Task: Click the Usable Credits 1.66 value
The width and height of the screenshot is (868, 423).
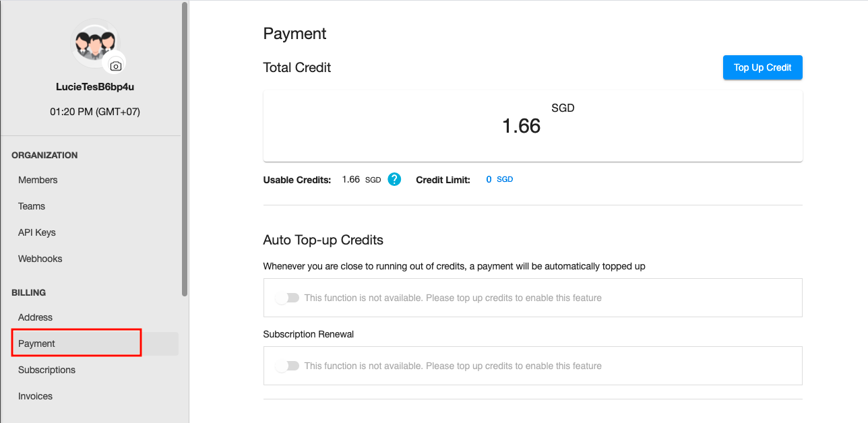Action: [x=351, y=180]
